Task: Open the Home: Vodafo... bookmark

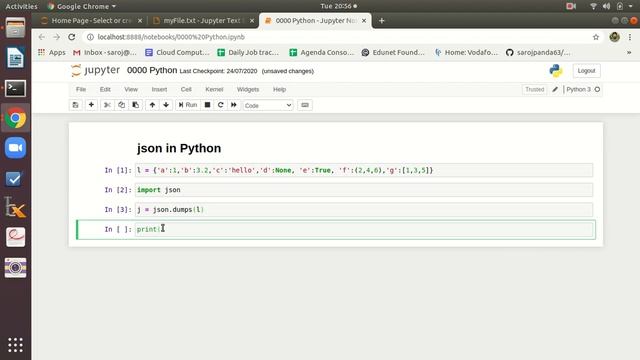Action: pos(466,52)
